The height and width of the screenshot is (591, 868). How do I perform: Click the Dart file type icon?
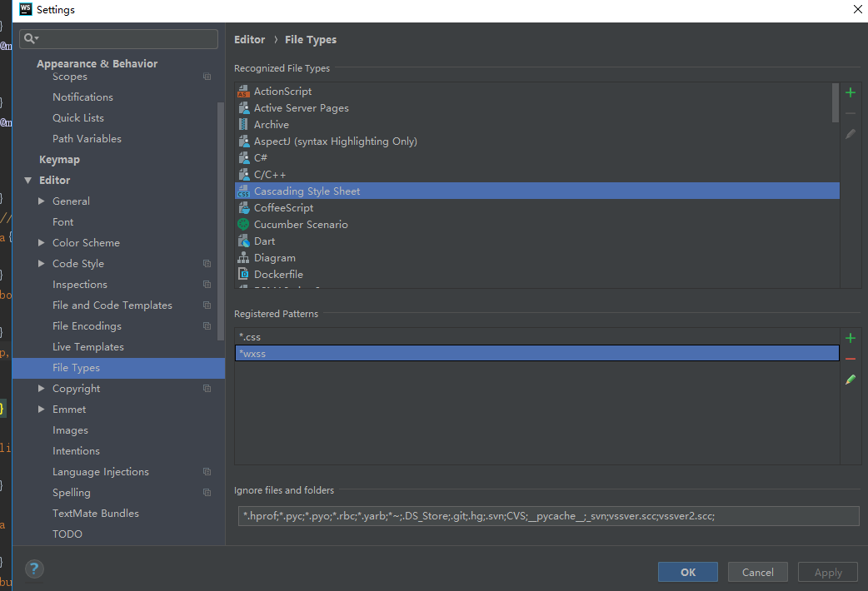pyautogui.click(x=243, y=241)
